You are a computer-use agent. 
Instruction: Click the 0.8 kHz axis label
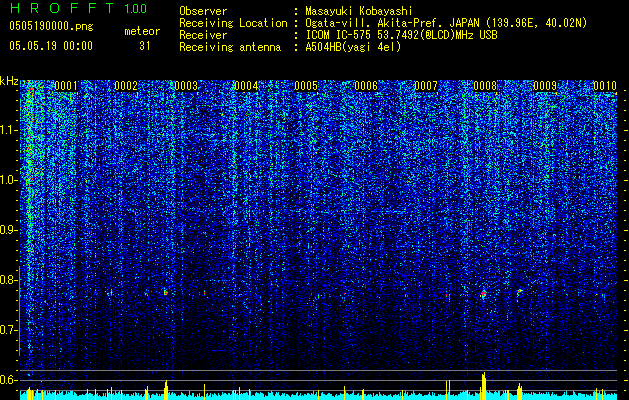coord(9,280)
